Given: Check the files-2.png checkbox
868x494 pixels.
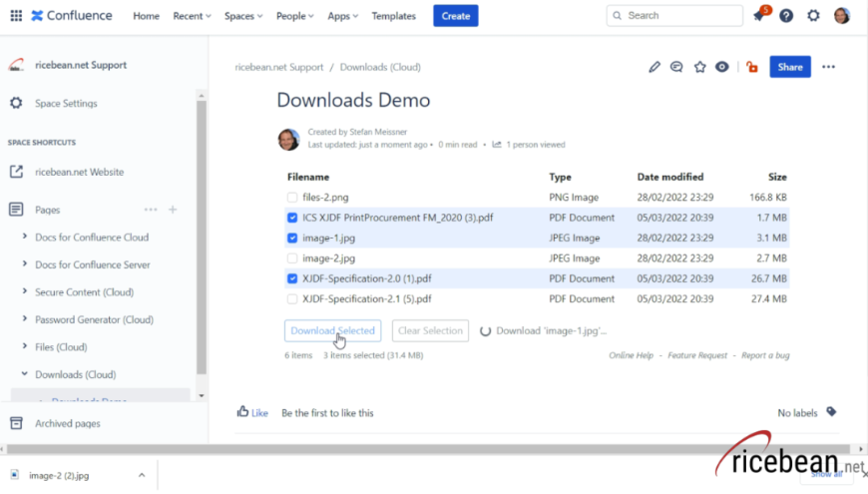Looking at the screenshot, I should [292, 198].
